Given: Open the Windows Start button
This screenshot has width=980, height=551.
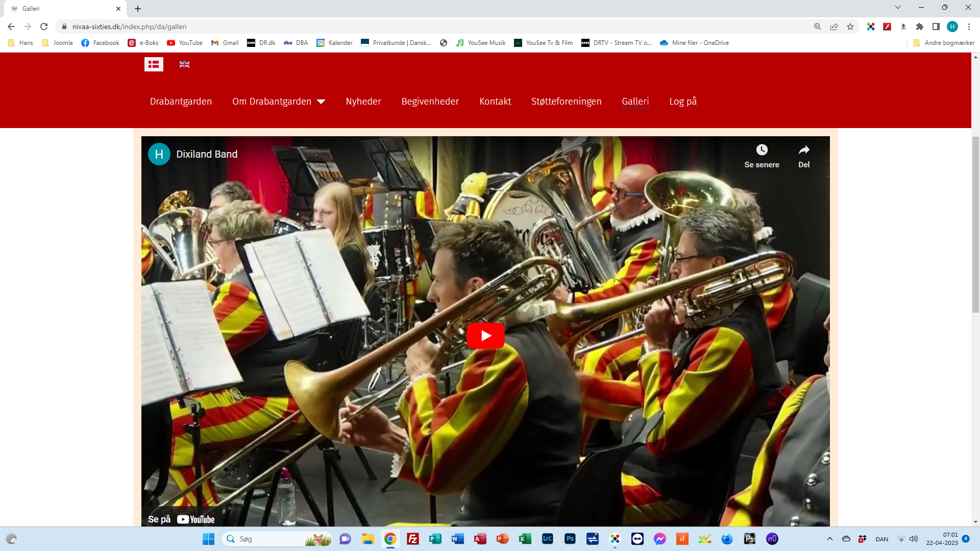Looking at the screenshot, I should pyautogui.click(x=208, y=539).
